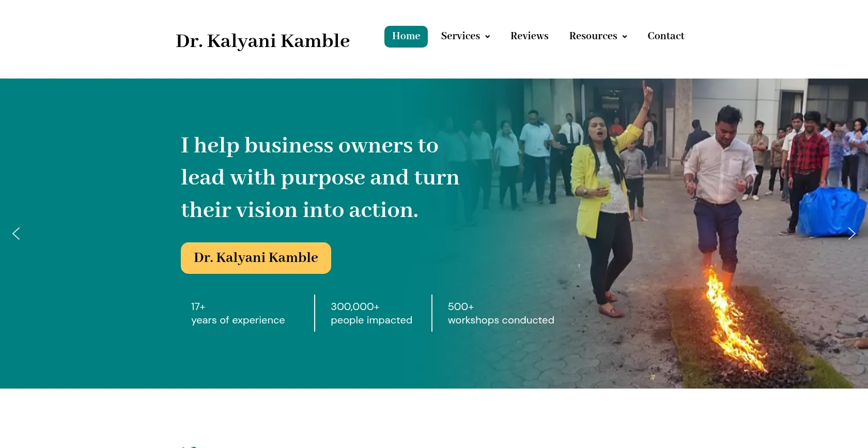The width and height of the screenshot is (868, 448).
Task: Click the Dr. Kalyani Kamble site logo
Action: pos(262,41)
